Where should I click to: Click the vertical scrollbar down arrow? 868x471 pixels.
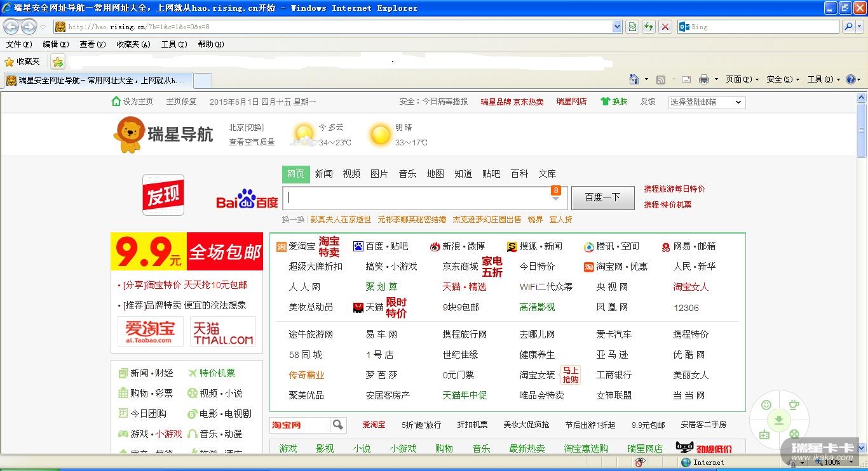(862, 448)
